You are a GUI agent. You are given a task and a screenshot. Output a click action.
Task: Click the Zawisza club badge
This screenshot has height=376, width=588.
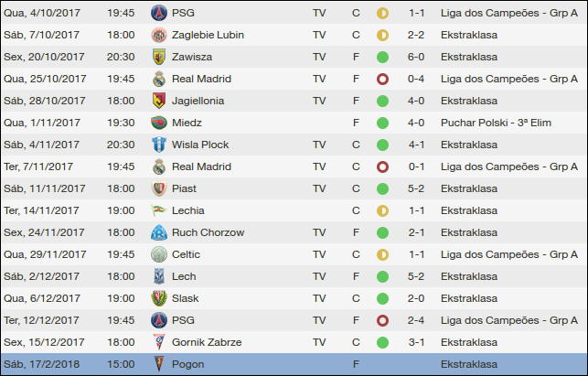(158, 57)
